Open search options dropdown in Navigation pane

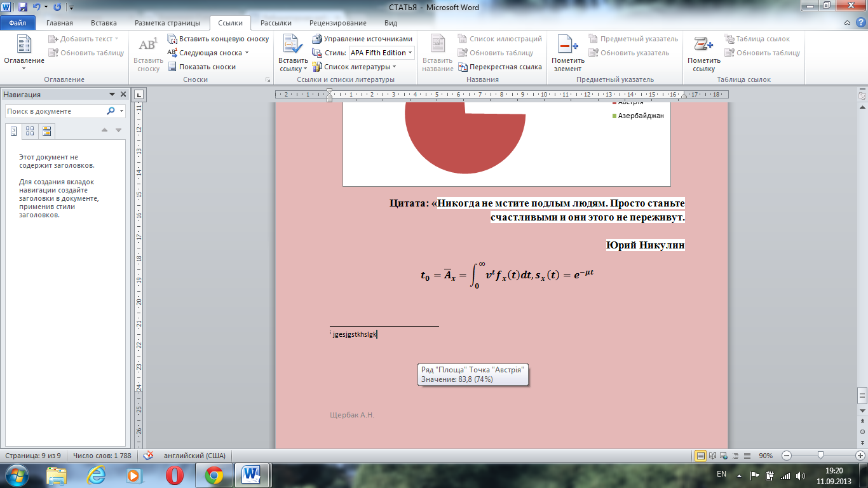pyautogui.click(x=122, y=111)
